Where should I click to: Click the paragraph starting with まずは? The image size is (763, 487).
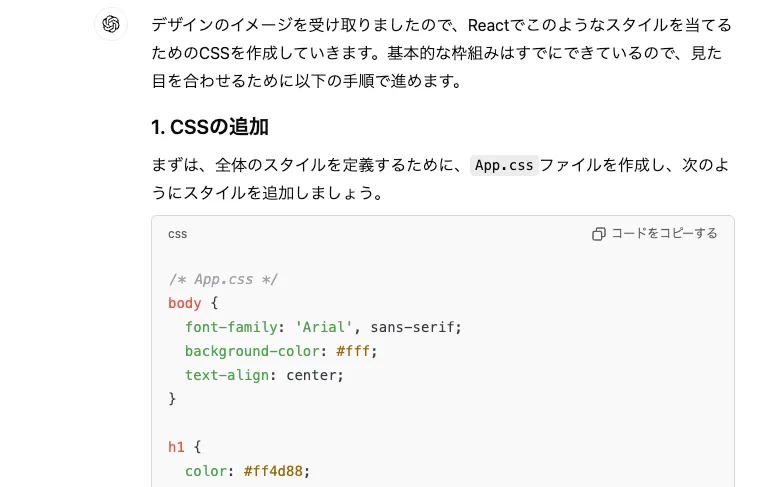pyautogui.click(x=441, y=179)
